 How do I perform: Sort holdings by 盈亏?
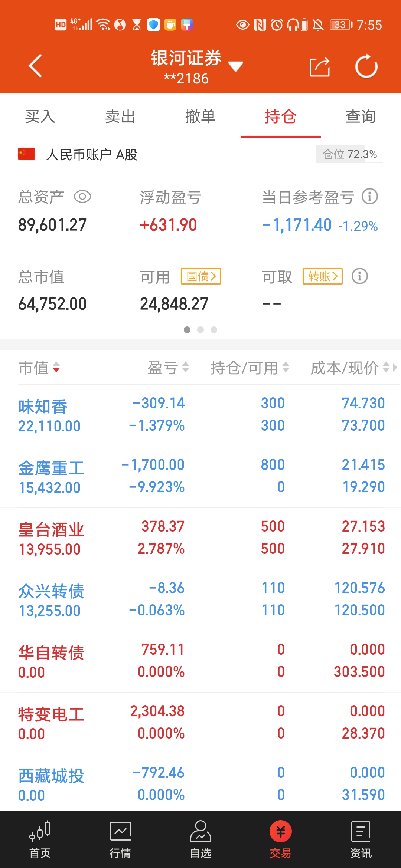pyautogui.click(x=168, y=368)
